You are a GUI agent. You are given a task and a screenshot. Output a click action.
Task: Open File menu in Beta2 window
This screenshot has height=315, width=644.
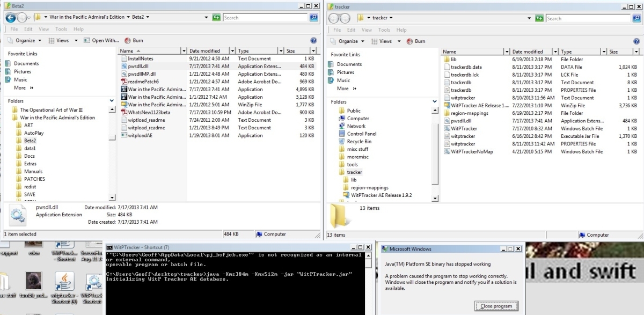point(14,29)
